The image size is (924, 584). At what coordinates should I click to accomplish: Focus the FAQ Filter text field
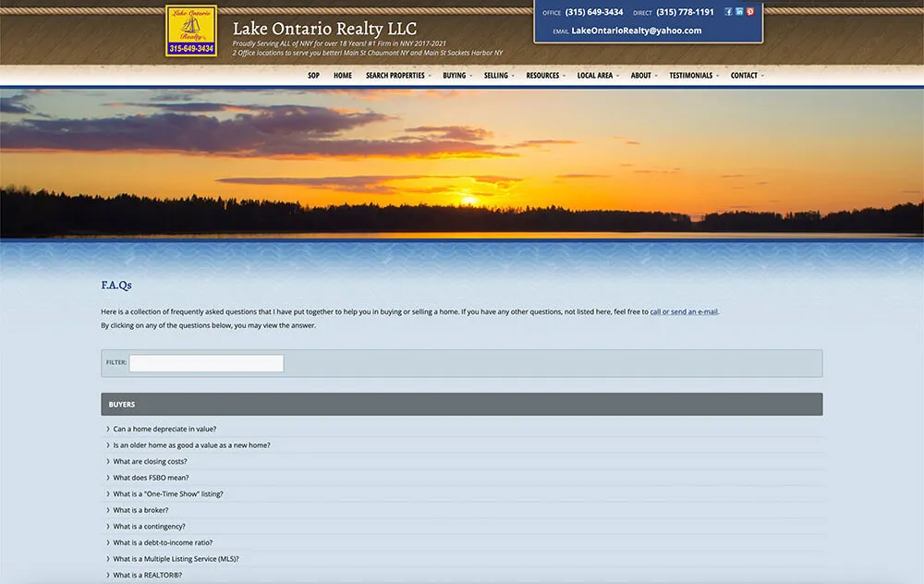coord(206,363)
